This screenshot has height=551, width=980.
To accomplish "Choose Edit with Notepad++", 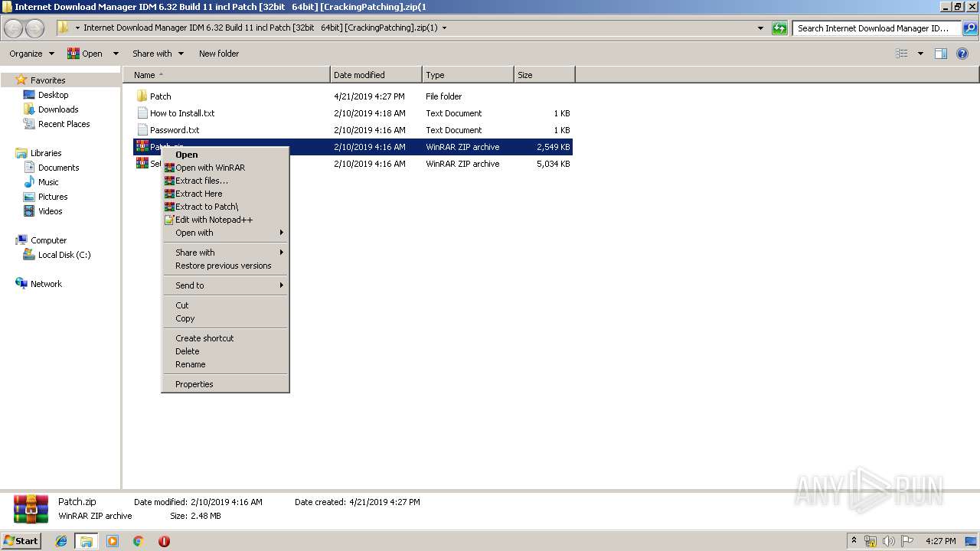I will point(226,220).
